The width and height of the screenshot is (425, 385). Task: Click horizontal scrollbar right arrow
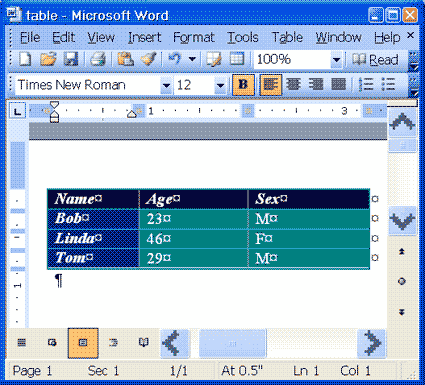click(x=371, y=343)
